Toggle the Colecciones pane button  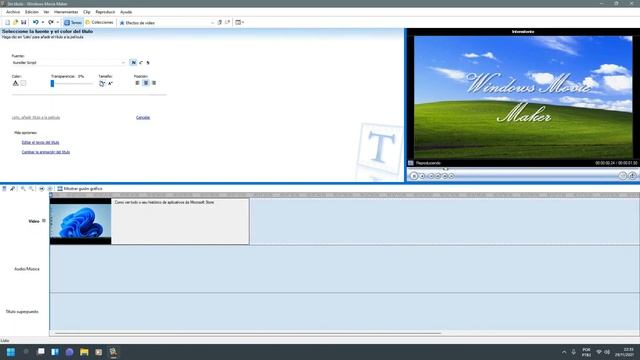coord(99,22)
